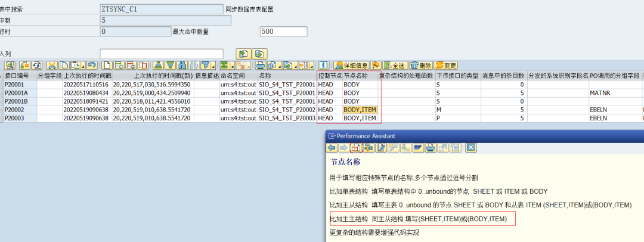Click the M interface type cell
This screenshot has width=644, height=242.
coord(458,110)
